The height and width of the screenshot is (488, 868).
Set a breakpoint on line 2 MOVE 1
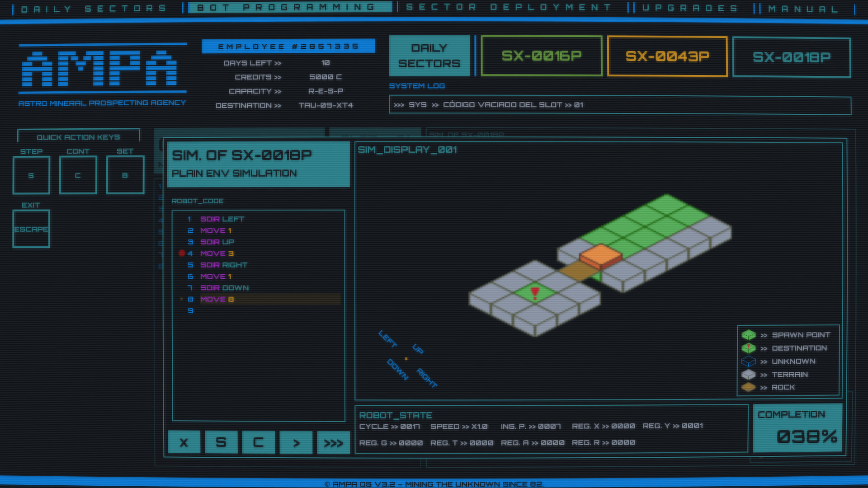tap(181, 230)
